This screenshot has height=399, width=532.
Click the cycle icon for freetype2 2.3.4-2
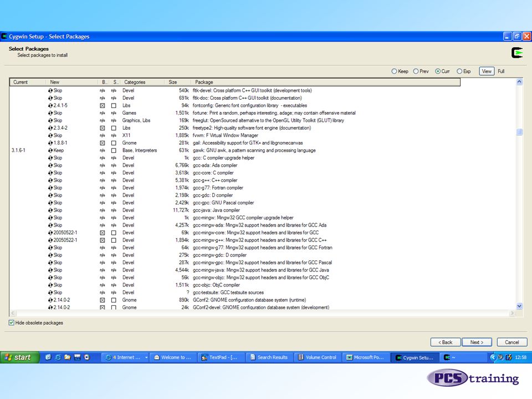point(50,128)
